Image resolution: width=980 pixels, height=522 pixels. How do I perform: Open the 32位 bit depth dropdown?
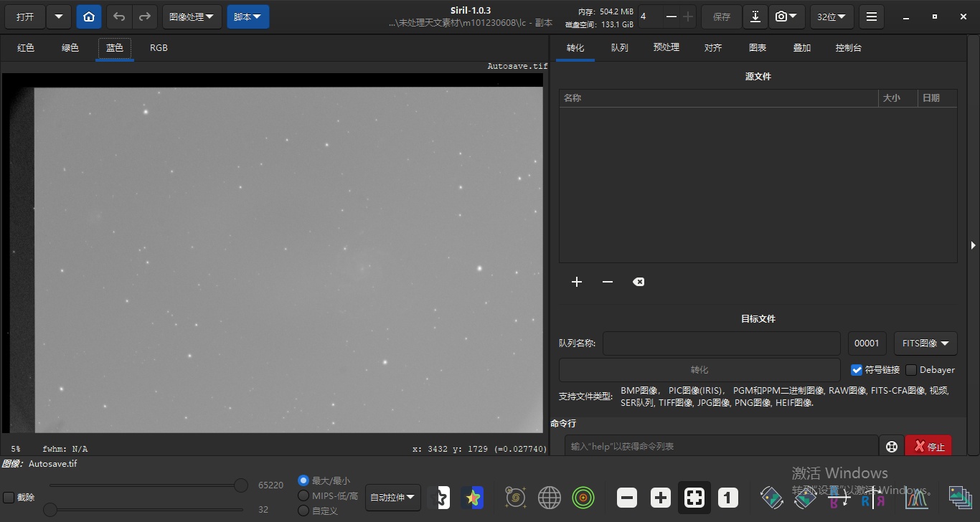coord(831,16)
